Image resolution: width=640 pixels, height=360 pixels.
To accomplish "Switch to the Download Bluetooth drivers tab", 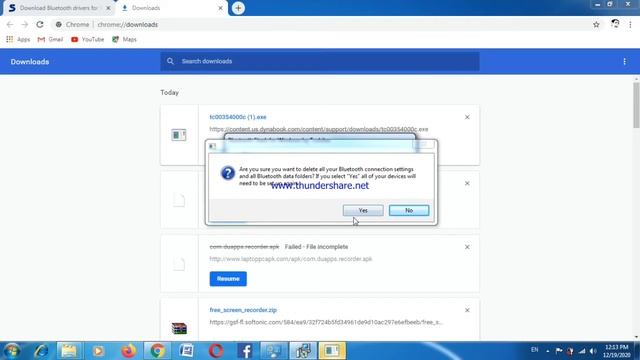I will pos(59,8).
